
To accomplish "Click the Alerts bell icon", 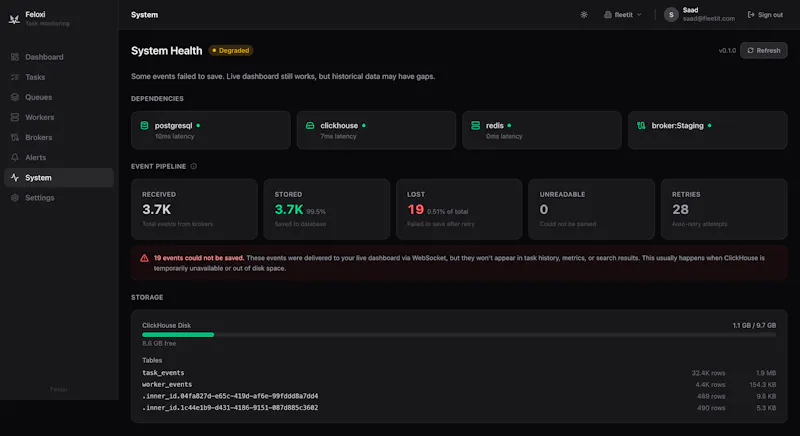I will pos(15,158).
